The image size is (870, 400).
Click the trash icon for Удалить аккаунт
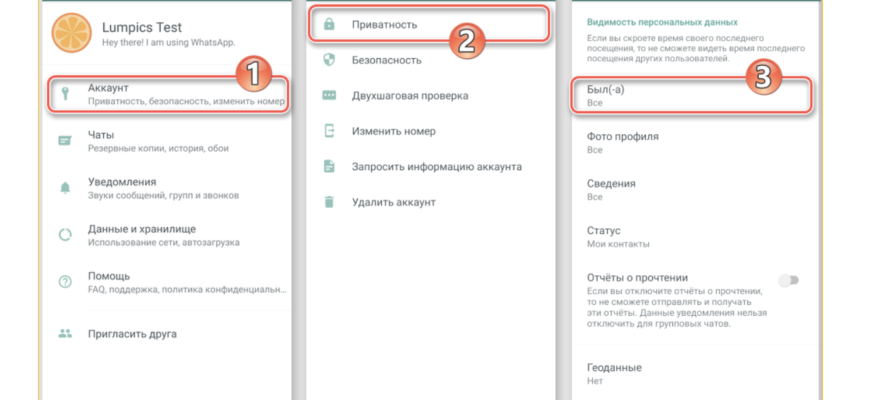point(329,202)
